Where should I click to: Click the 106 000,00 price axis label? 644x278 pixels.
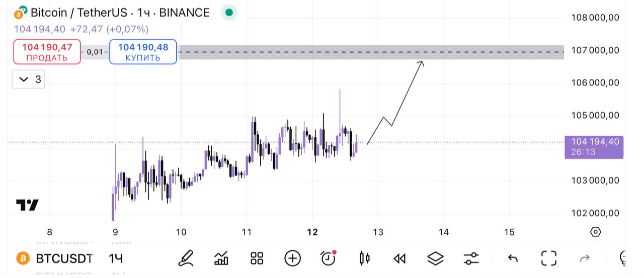tap(595, 82)
